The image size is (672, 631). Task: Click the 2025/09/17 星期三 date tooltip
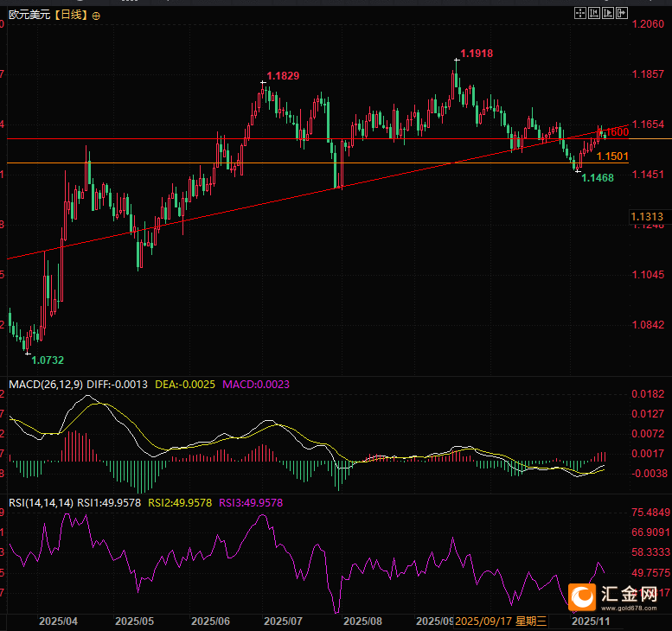(502, 621)
